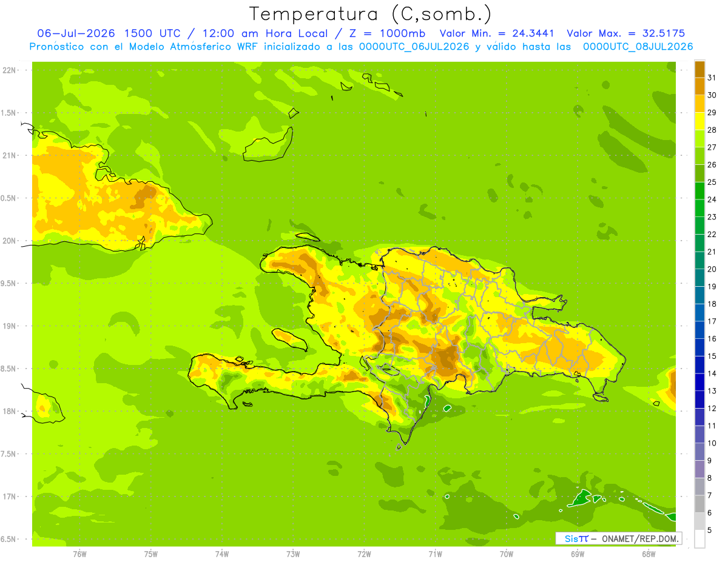
Task: Pick the yellow legend swatch between 28 and 29
Action: click(699, 121)
